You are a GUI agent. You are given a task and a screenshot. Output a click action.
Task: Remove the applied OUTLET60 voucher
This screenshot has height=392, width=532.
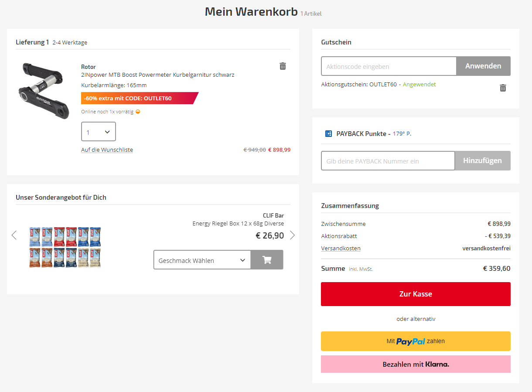tap(503, 88)
